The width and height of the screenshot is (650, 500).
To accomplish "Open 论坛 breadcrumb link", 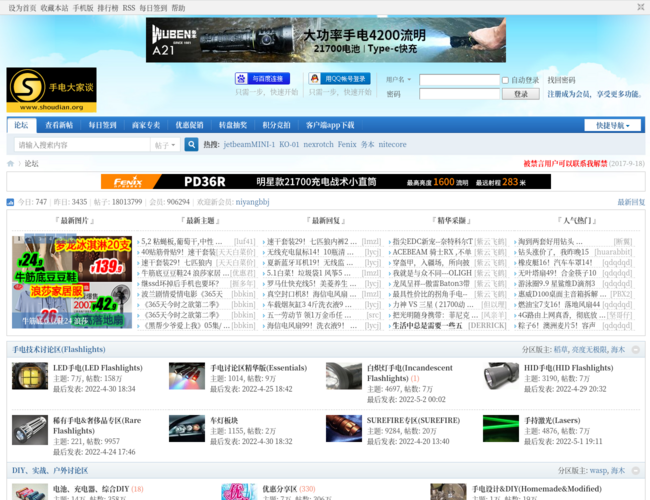I will click(x=32, y=164).
